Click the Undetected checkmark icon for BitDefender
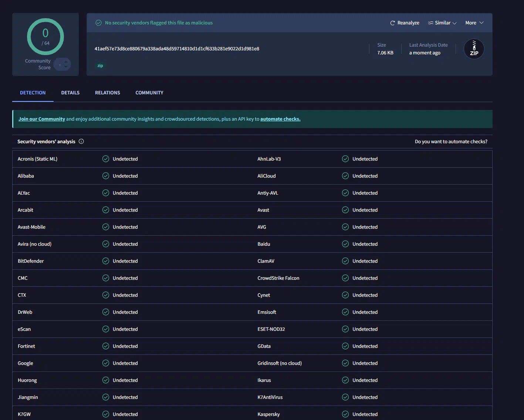The height and width of the screenshot is (420, 524). (106, 261)
